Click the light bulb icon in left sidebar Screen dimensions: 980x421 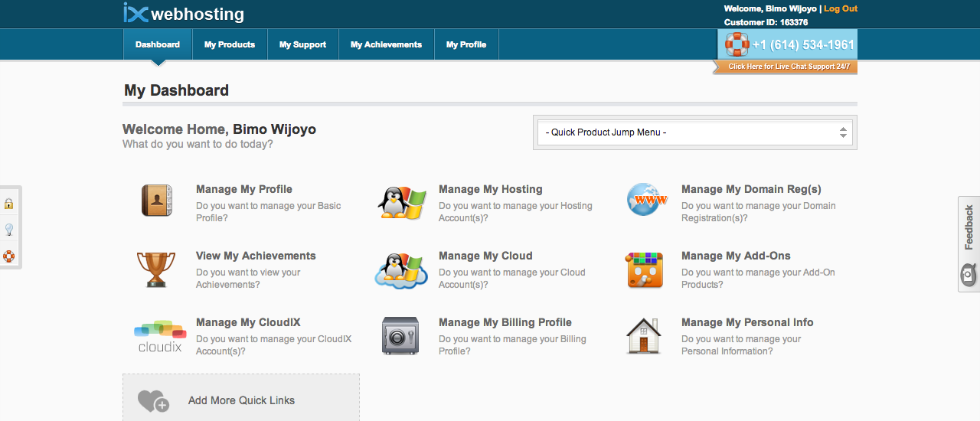9,230
